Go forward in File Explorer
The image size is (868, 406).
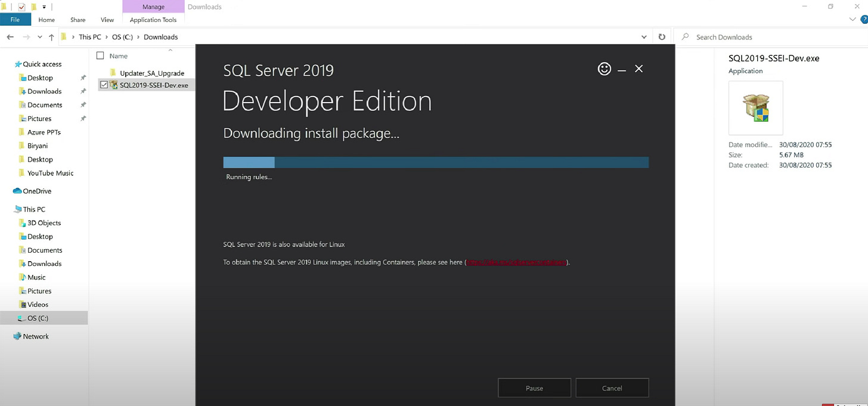26,37
